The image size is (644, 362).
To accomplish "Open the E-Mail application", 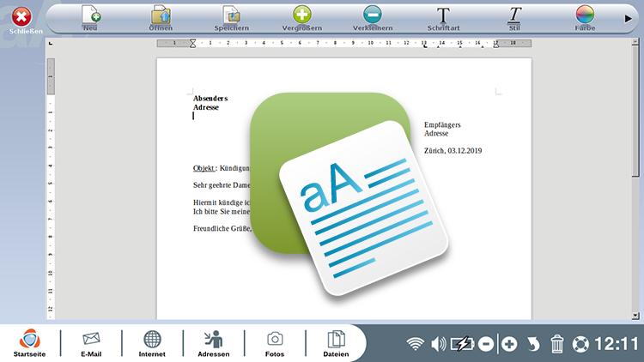I will tap(91, 343).
